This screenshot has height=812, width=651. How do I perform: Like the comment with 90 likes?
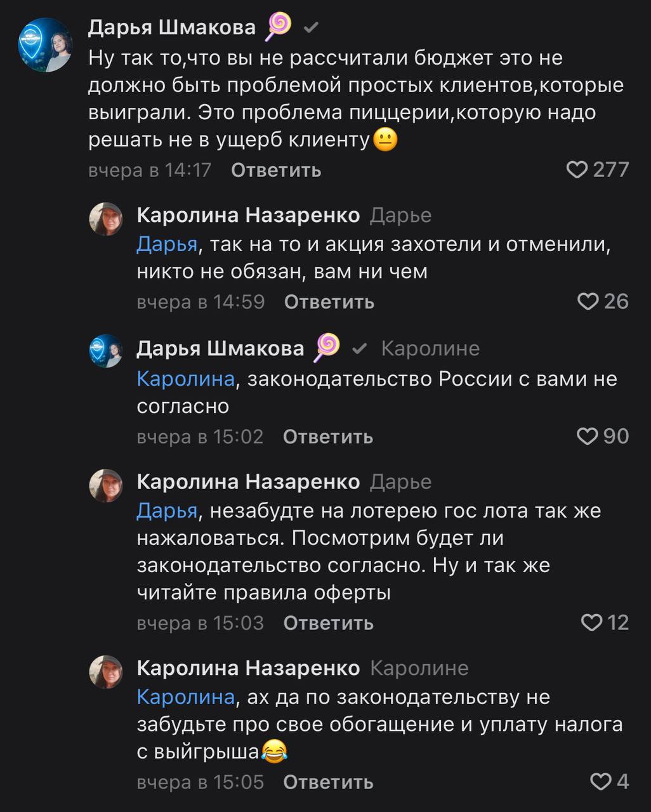[588, 436]
